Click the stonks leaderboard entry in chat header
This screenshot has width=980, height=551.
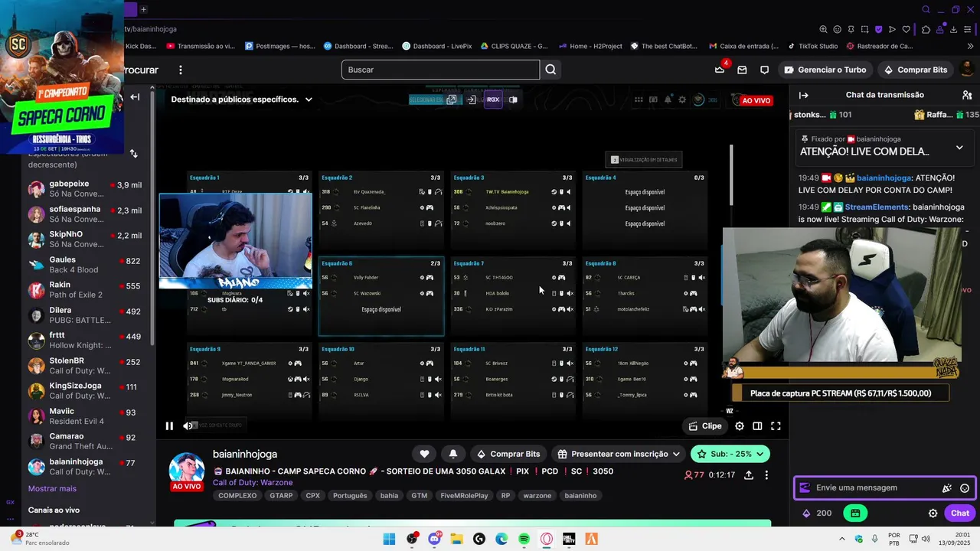click(x=822, y=115)
